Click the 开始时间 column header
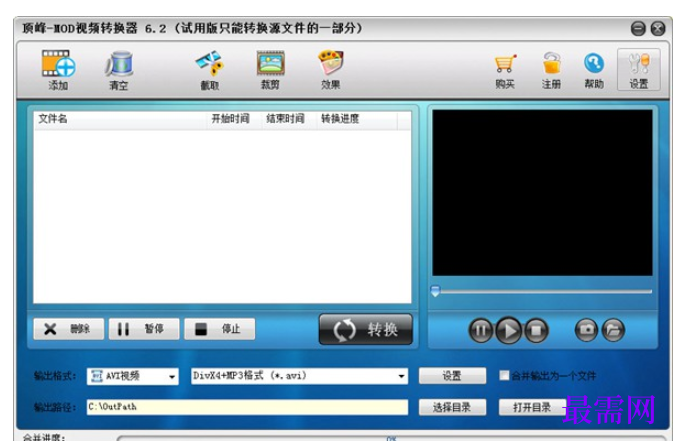This screenshot has width=674, height=441. tap(235, 119)
